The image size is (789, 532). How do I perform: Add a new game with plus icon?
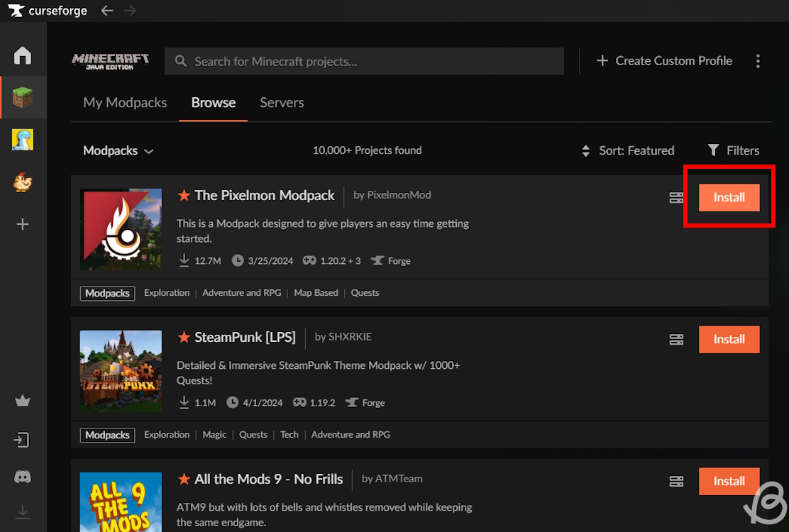(x=23, y=224)
